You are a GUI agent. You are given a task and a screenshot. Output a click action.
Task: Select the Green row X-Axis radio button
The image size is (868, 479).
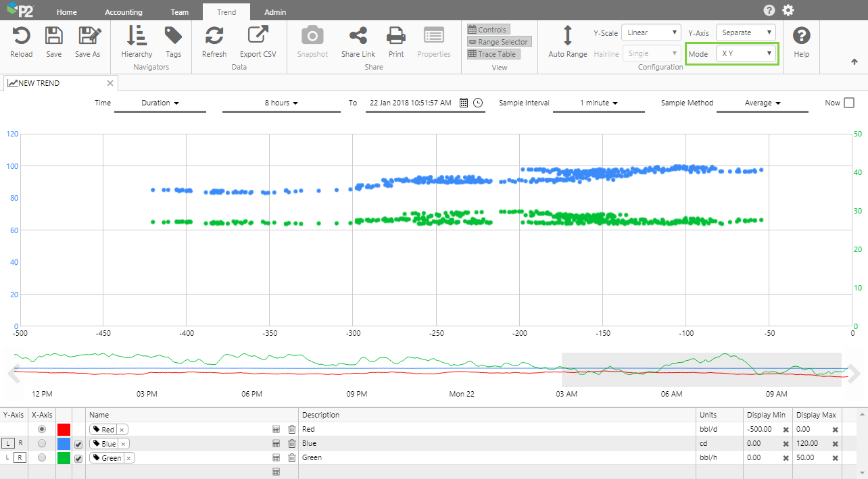coord(42,458)
